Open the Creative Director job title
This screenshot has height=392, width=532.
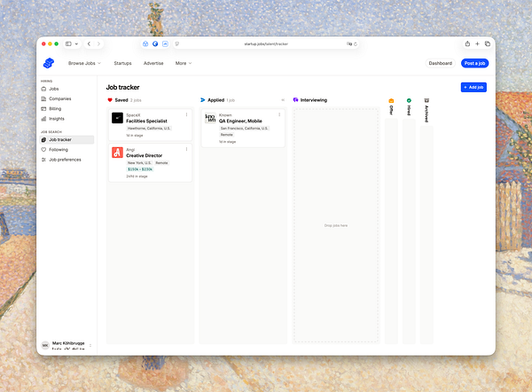pos(145,155)
